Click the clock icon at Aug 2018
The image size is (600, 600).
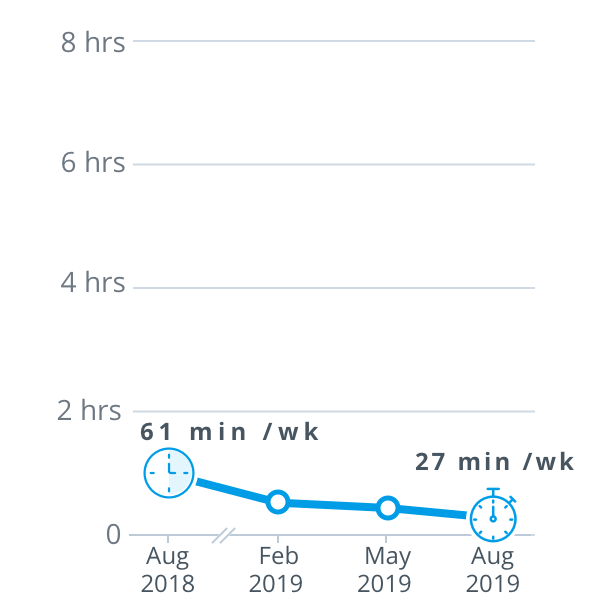tap(169, 471)
